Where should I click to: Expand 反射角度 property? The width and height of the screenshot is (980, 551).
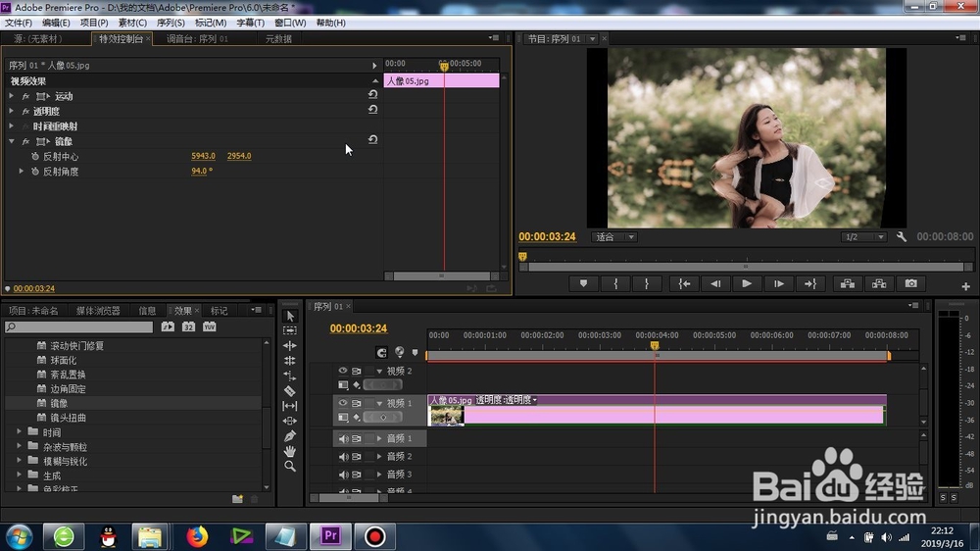coord(22,171)
